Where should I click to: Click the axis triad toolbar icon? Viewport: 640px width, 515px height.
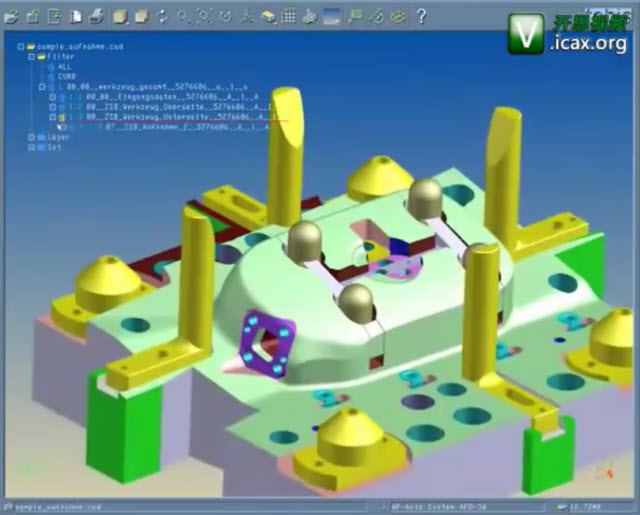[247, 17]
